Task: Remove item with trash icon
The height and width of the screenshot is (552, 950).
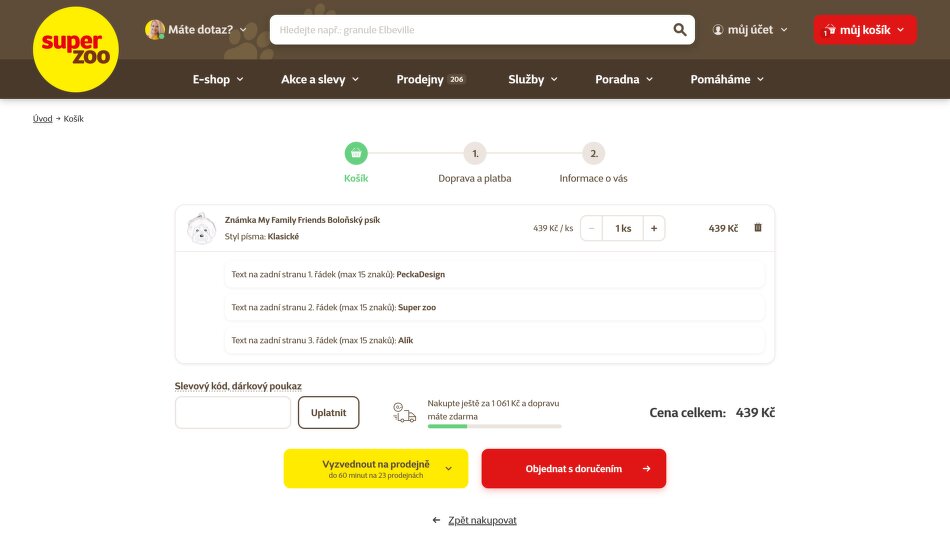Action: click(757, 228)
